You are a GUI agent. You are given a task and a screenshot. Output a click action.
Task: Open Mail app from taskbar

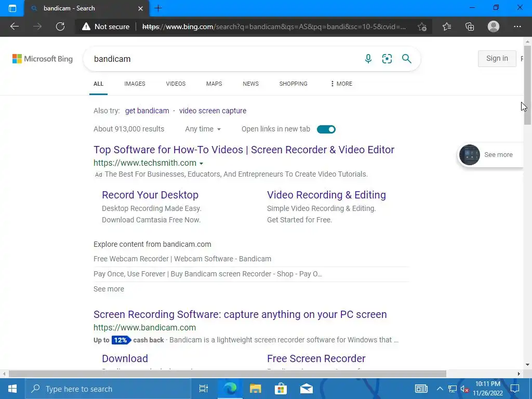tap(307, 389)
